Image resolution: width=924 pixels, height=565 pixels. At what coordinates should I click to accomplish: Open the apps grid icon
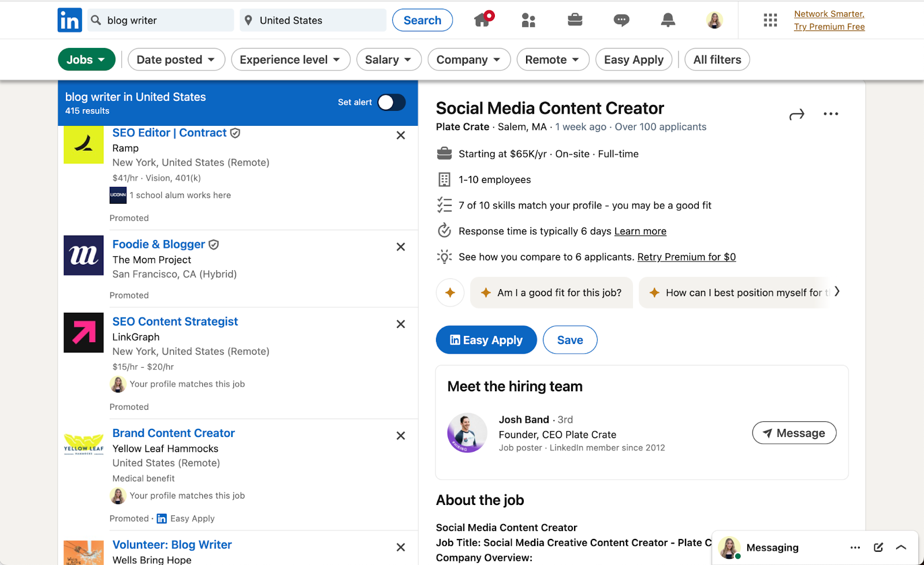pyautogui.click(x=770, y=20)
